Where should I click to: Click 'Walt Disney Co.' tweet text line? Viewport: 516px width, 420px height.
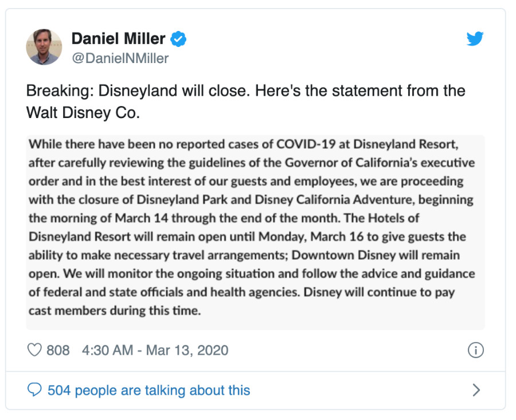[83, 113]
